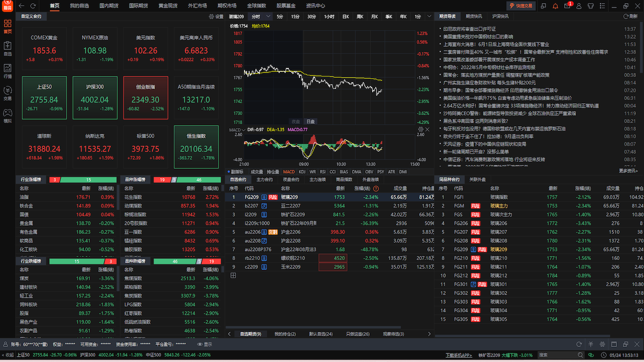The image size is (644, 362).
Task: Switch to 关联外盘 tab
Action: click(477, 179)
